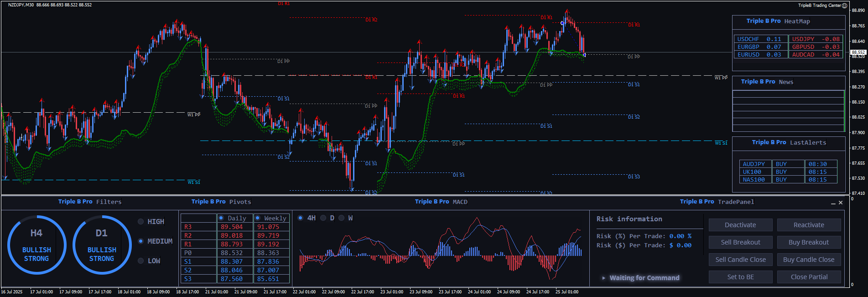Toggle the Weekly pivots radio option
Screen dimensions: 868x297
[x=258, y=218]
